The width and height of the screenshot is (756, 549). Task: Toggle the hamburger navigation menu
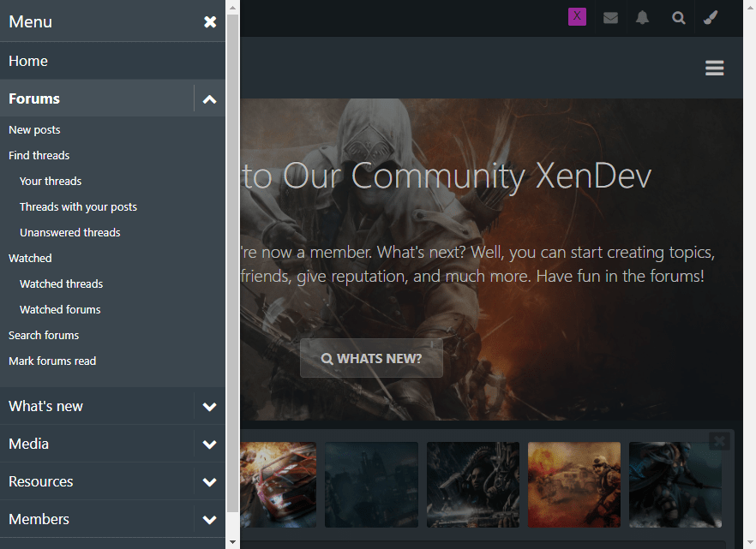click(x=714, y=69)
